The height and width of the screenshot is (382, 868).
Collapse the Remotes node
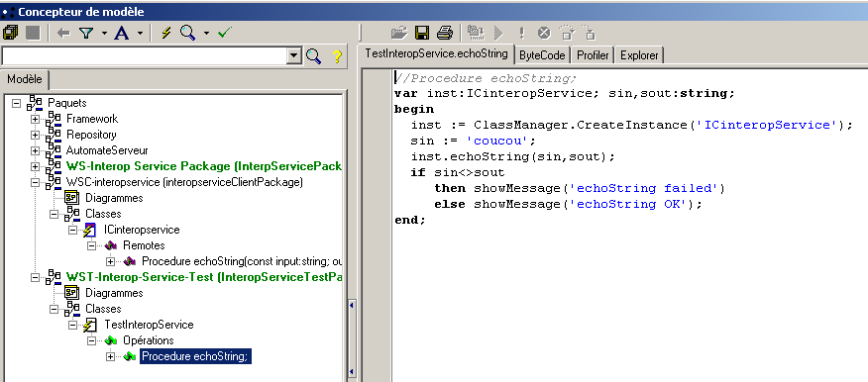click(92, 245)
